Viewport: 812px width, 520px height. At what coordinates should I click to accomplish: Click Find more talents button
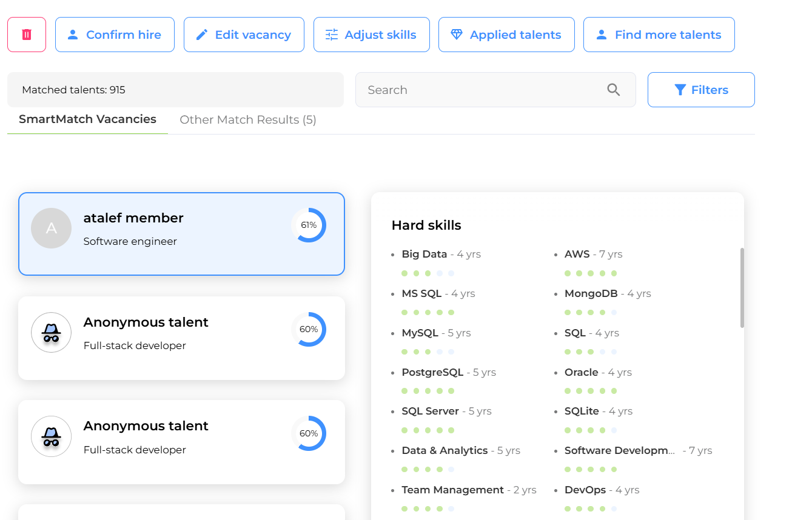(x=659, y=35)
